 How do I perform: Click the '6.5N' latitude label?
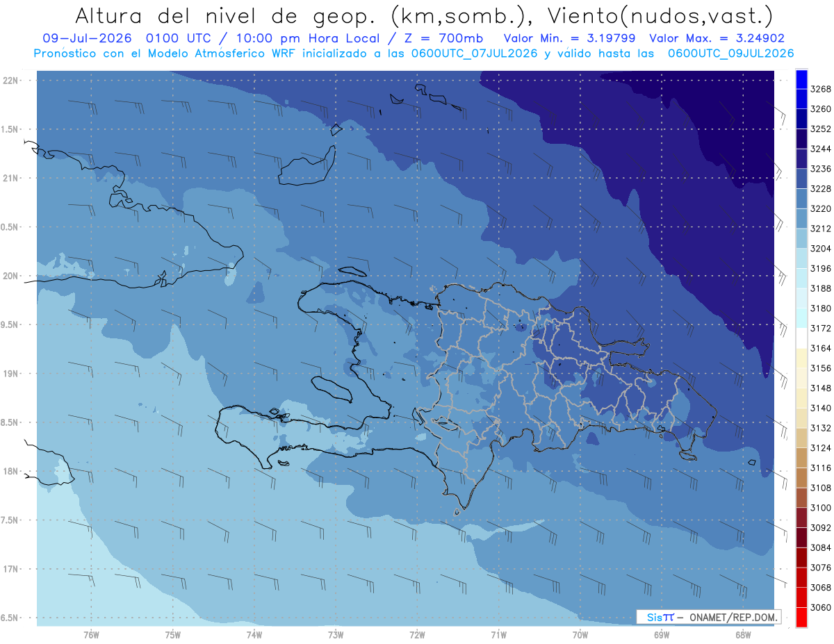[10, 618]
